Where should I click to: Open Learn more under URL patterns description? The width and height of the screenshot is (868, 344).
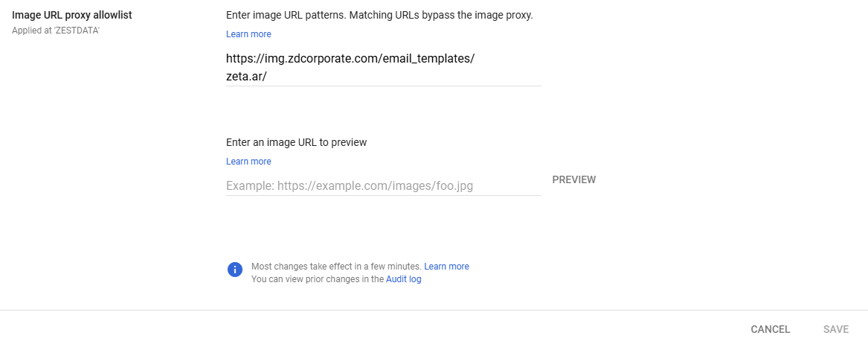click(x=248, y=34)
